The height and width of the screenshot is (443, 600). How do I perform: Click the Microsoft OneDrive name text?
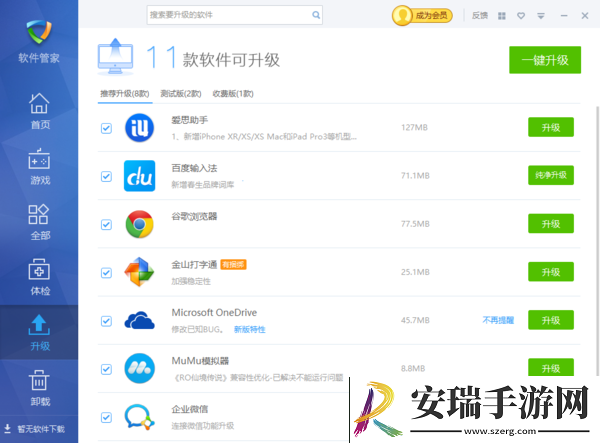click(x=214, y=313)
